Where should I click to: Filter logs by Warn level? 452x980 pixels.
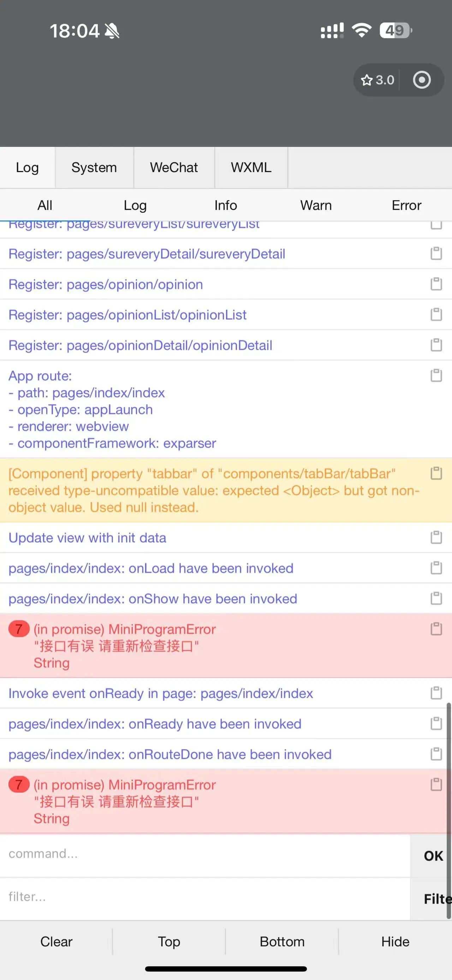coord(316,205)
